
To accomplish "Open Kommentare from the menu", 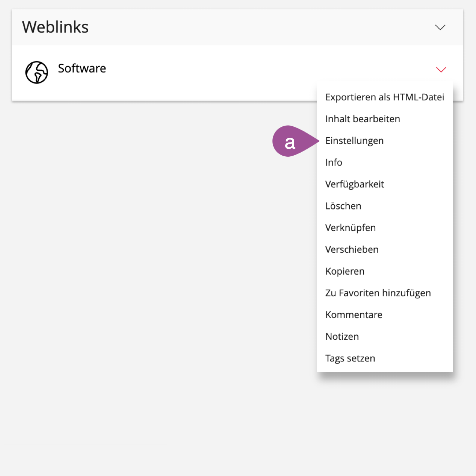I will point(354,315).
